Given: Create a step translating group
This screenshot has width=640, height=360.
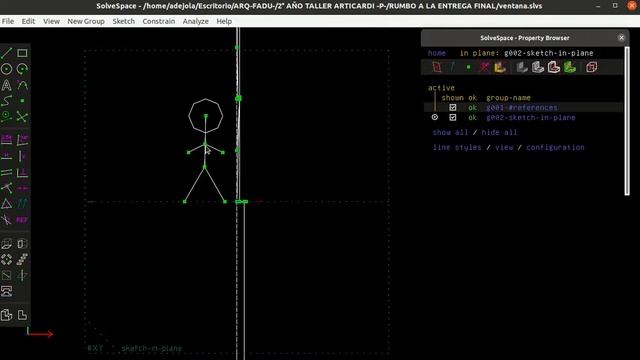Looking at the screenshot, I should 22,260.
